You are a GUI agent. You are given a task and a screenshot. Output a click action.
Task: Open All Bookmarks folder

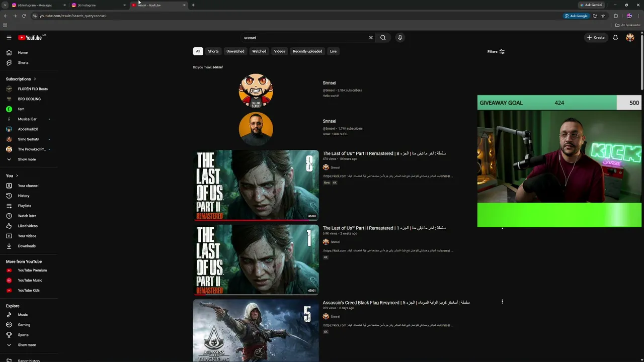point(628,25)
